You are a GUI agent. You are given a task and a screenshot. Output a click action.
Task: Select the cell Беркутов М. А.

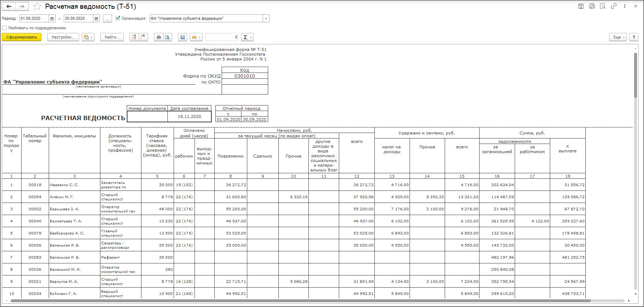[74, 282]
